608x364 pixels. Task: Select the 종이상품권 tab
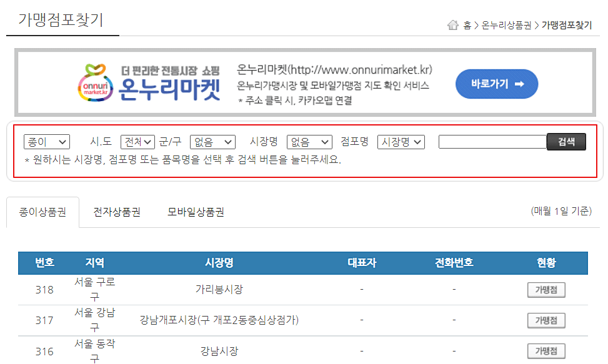(42, 212)
